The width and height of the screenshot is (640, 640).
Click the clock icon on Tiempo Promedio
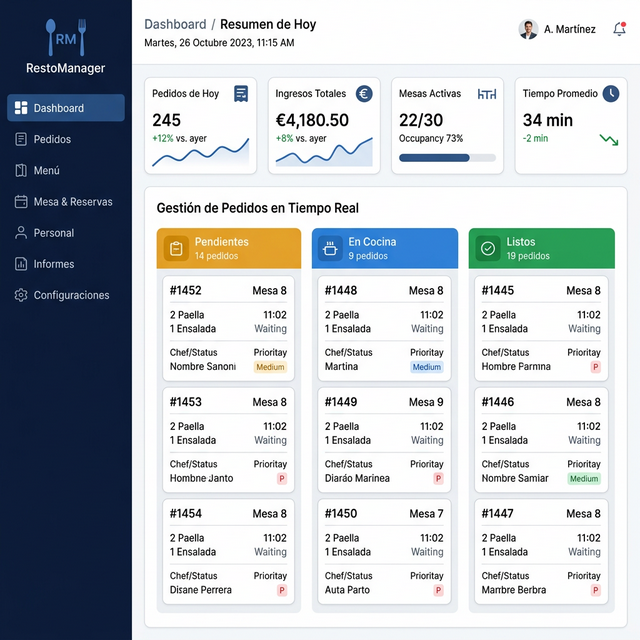tap(610, 94)
